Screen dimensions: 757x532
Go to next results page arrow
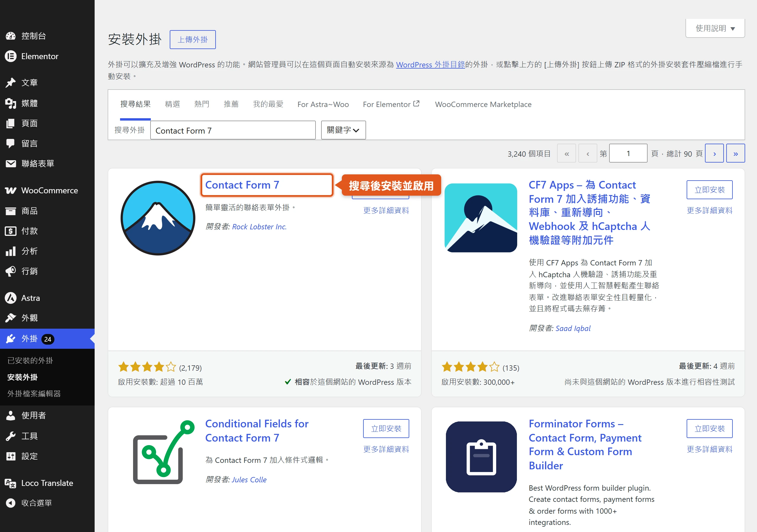click(x=714, y=153)
